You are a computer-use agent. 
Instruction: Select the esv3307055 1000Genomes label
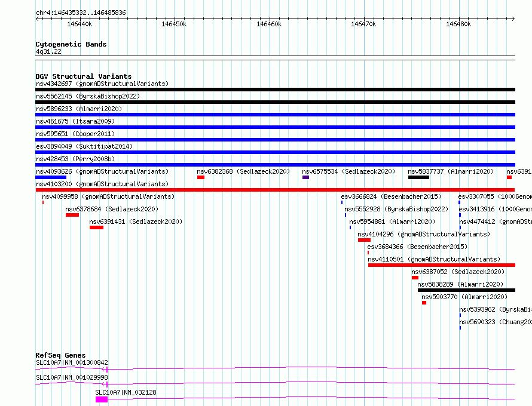(495, 196)
